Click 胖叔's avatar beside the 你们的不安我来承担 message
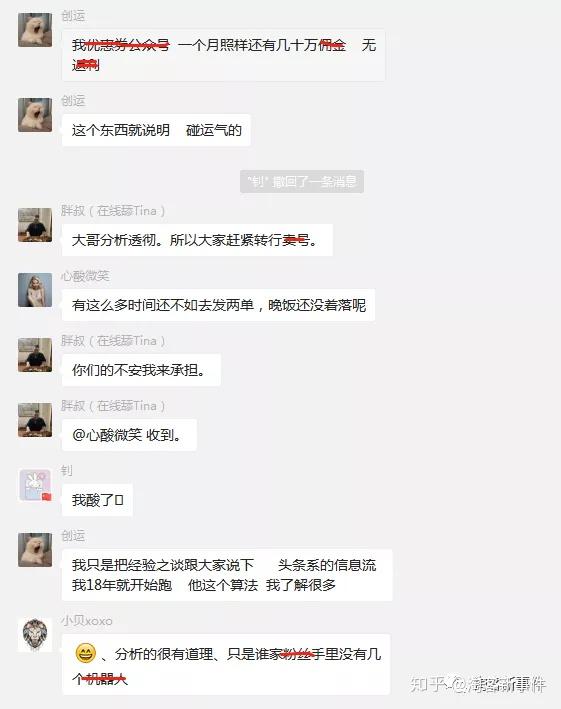561x709 pixels. 35,355
